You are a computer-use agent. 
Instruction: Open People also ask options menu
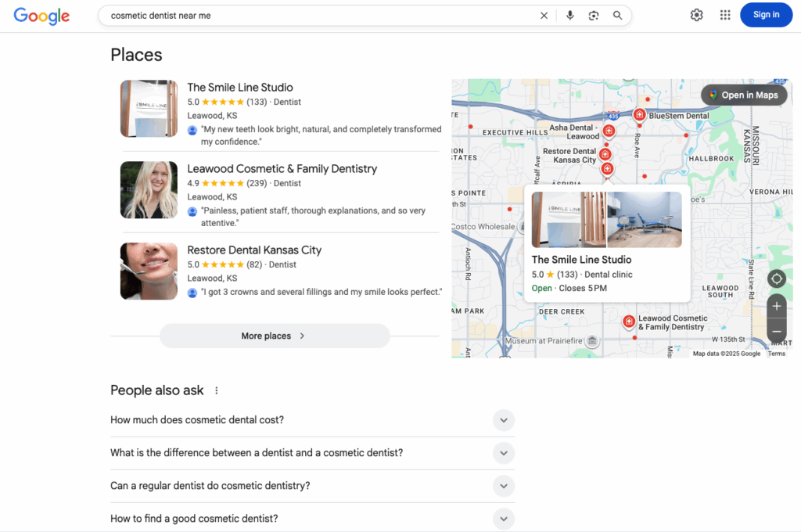coord(217,390)
